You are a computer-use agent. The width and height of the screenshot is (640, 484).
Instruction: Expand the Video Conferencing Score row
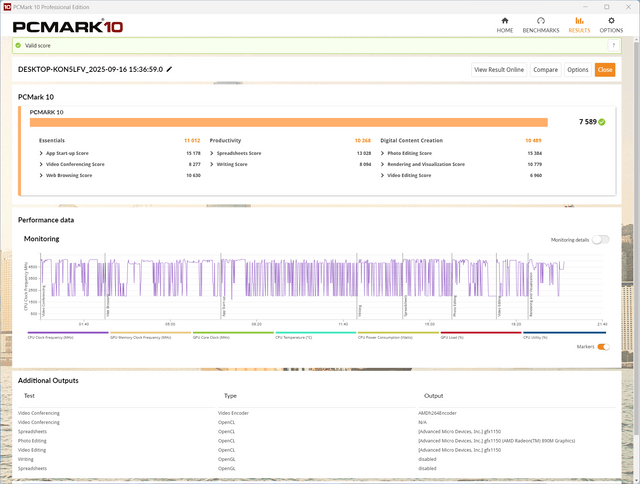[41, 164]
